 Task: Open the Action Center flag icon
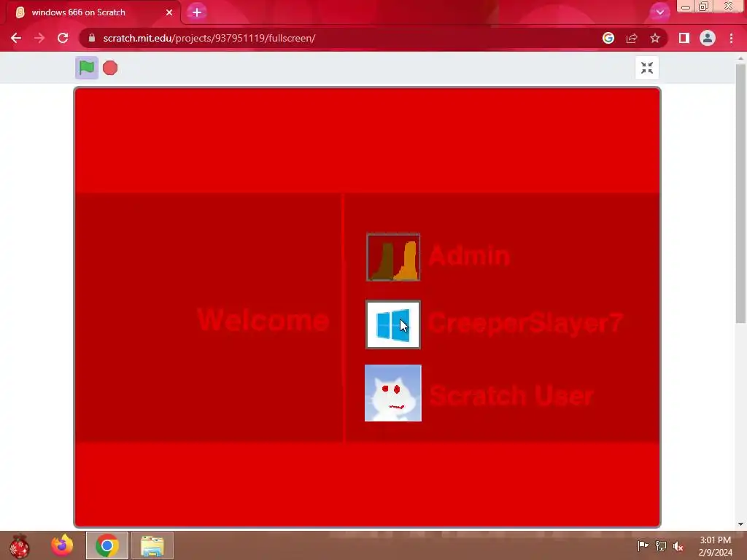[x=643, y=545]
